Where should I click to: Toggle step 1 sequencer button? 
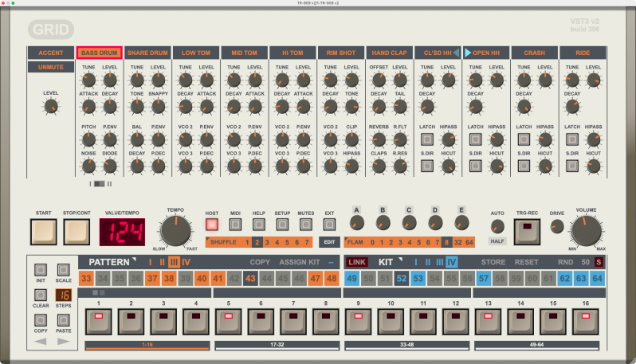tap(99, 322)
